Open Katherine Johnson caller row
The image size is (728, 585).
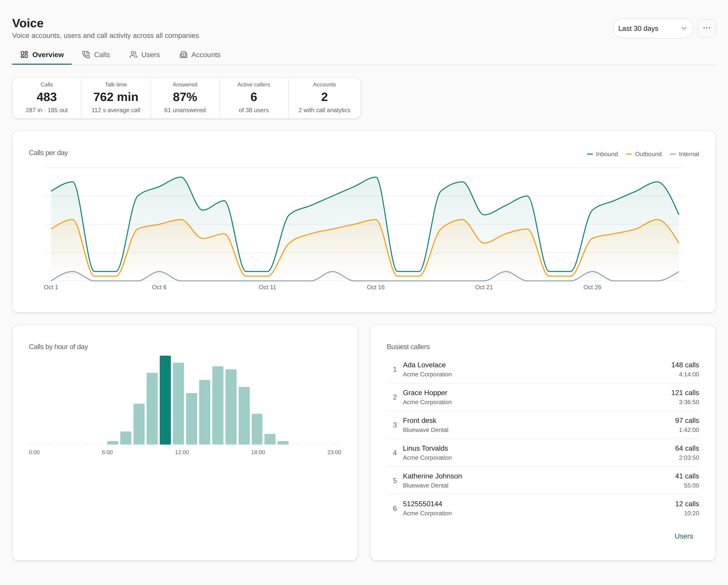pyautogui.click(x=543, y=480)
